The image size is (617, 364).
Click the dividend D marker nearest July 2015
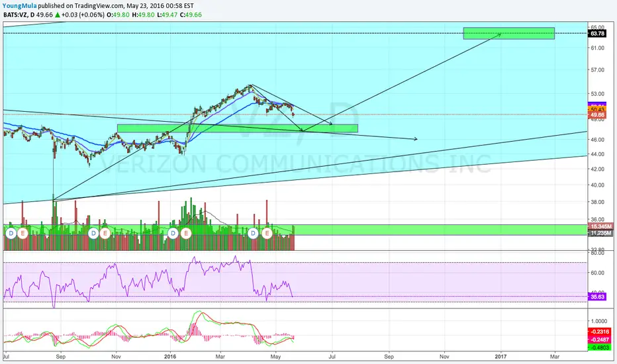[11, 234]
